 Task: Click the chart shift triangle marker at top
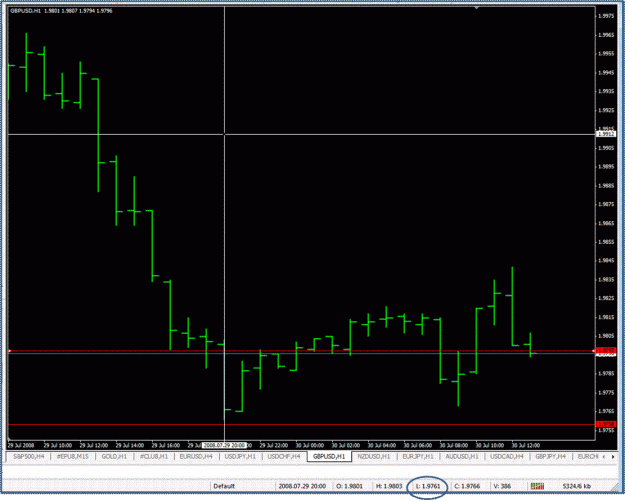(x=476, y=8)
